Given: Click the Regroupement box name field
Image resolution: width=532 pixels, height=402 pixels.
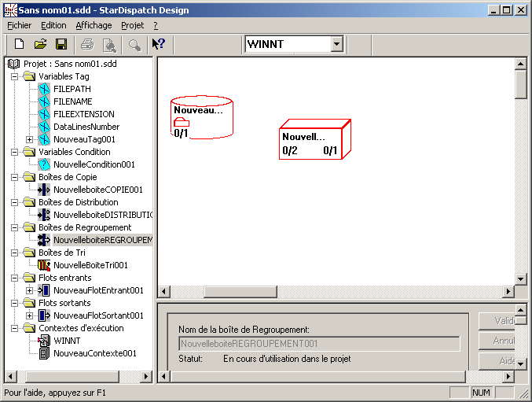Looking at the screenshot, I should pos(318,344).
